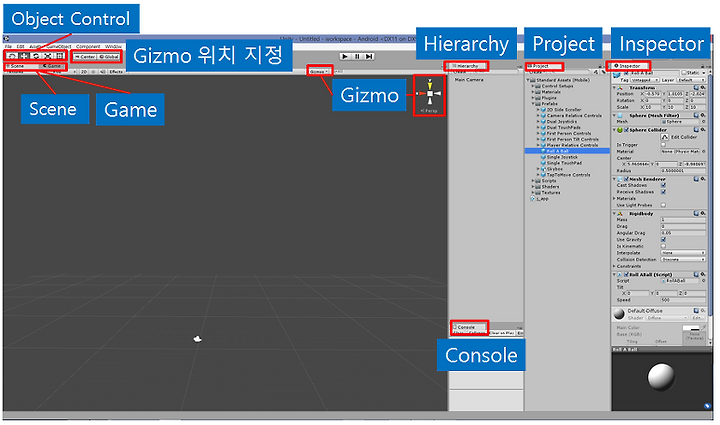Viewport: 720px width, 425px height.
Task: Switch to the Game tab
Action: pos(52,66)
